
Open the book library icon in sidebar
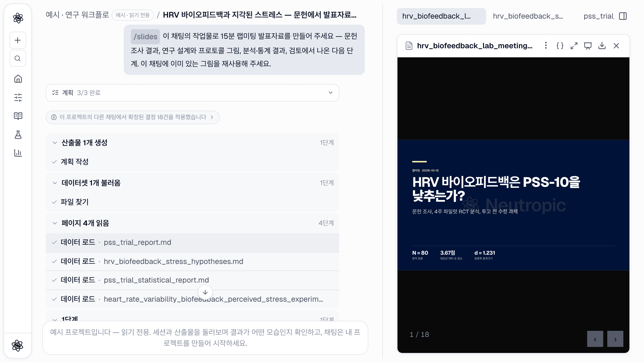point(18,116)
